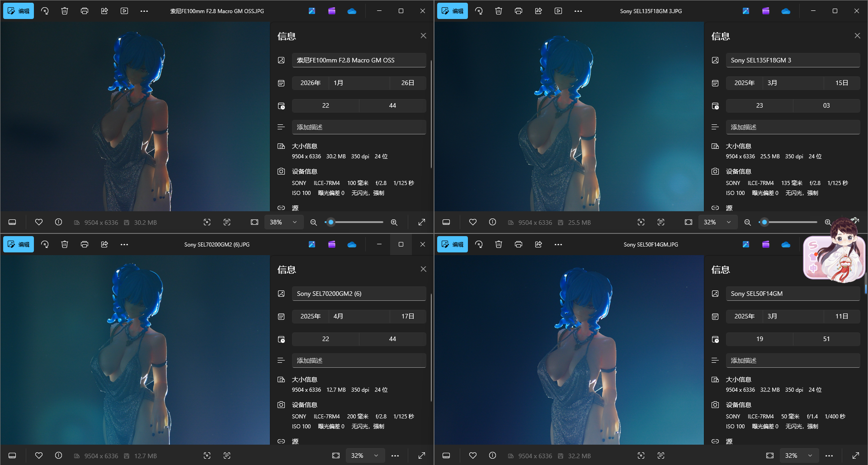This screenshot has height=465, width=868.
Task: Click zoom-in magnifier in FE100mm Macro window
Action: click(394, 222)
